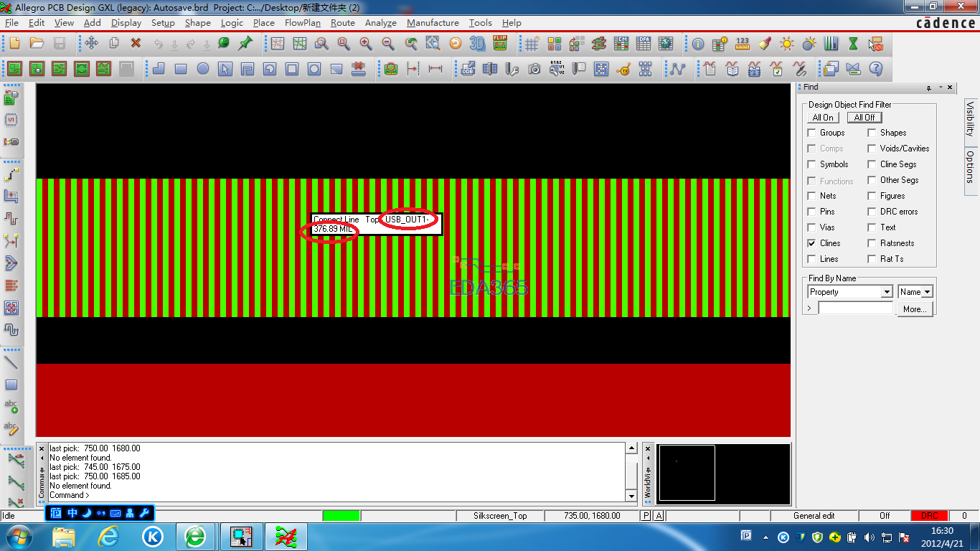Enable the Pins checkbox
The height and width of the screenshot is (551, 980).
click(x=812, y=212)
